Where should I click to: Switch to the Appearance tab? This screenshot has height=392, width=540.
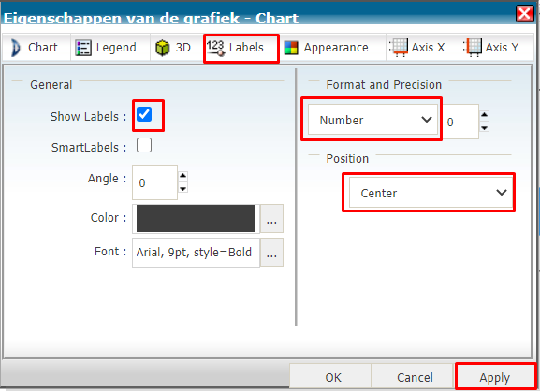tap(326, 48)
